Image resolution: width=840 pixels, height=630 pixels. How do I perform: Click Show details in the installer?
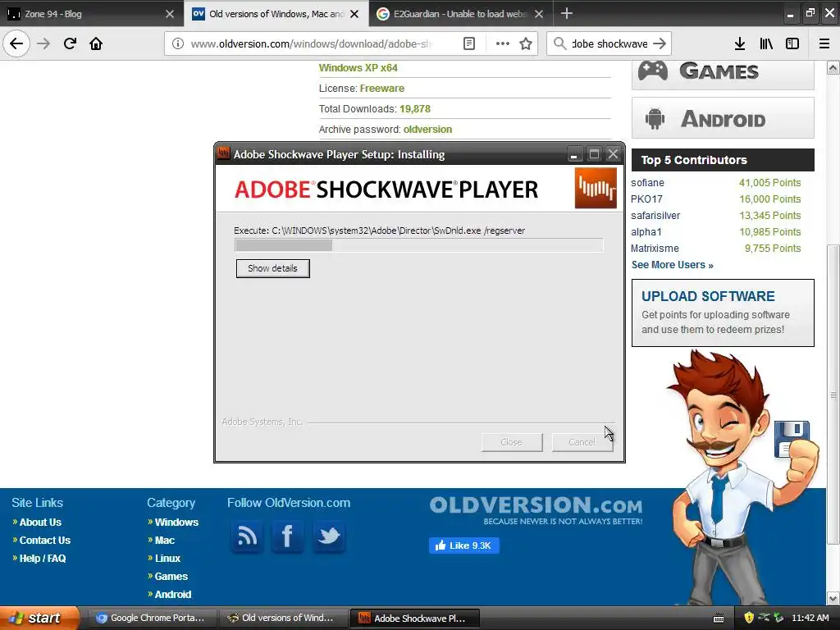click(272, 268)
